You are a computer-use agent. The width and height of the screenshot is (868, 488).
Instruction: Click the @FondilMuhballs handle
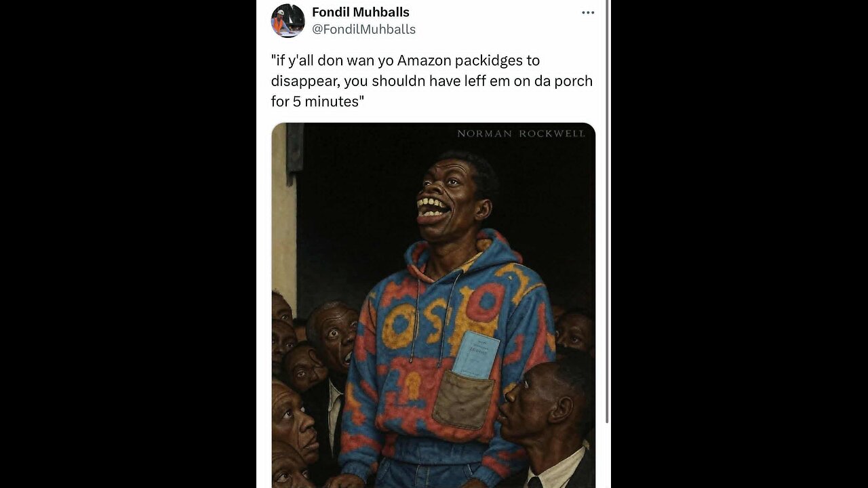(364, 29)
